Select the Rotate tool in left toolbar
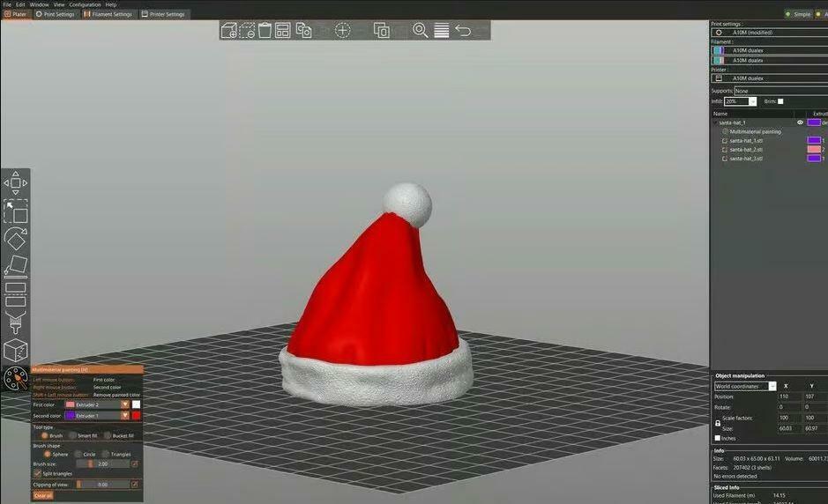828x504 pixels. pos(16,238)
